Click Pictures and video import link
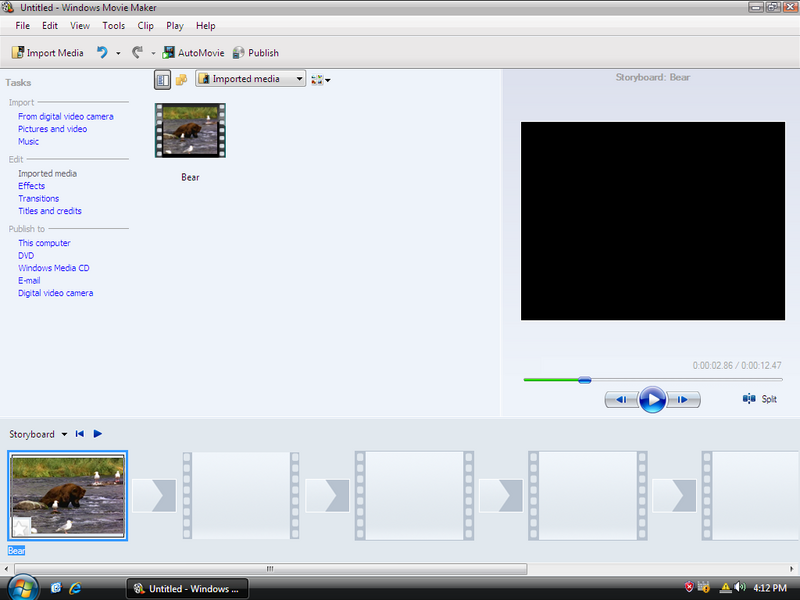 pos(53,129)
